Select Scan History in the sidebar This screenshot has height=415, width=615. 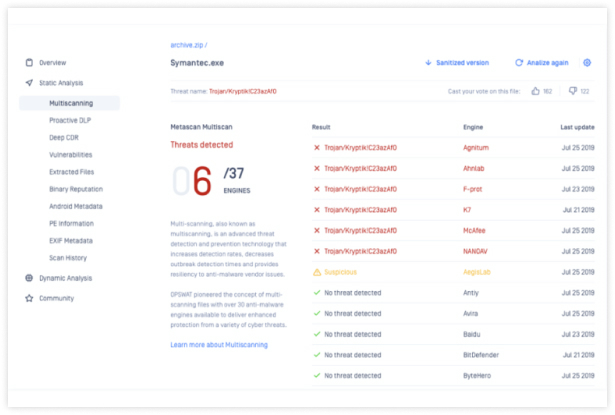tap(68, 258)
